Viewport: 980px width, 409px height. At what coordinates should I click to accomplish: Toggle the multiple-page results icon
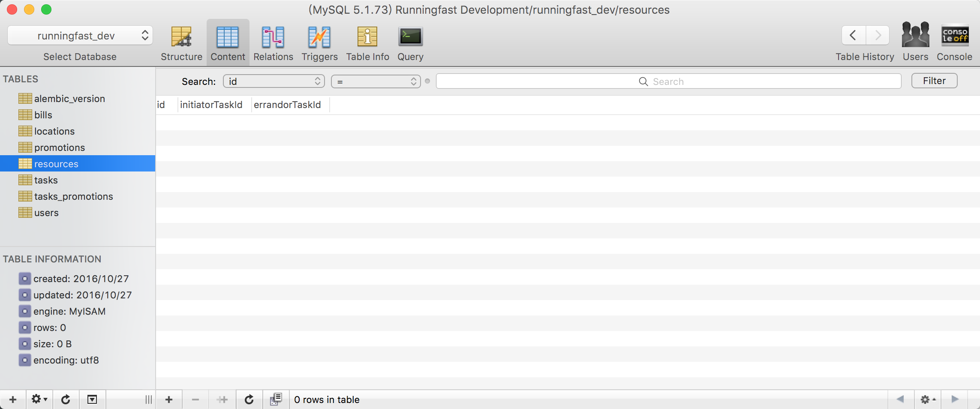[x=276, y=400]
